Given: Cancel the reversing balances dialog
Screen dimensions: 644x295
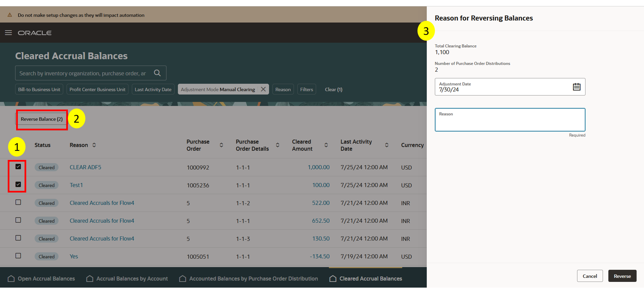Looking at the screenshot, I should [590, 276].
